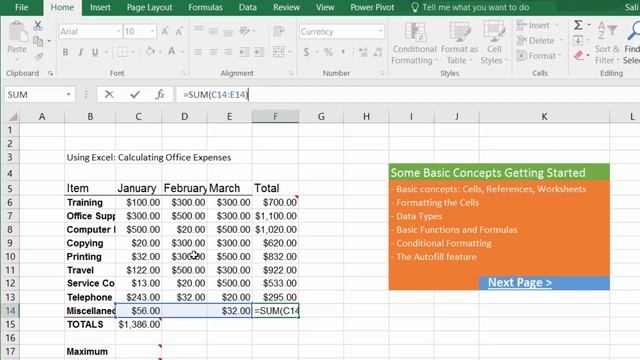Open the font size dropdown showing 10

[152, 31]
